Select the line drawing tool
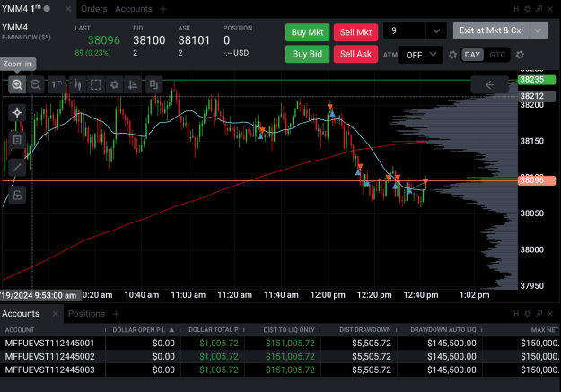The width and height of the screenshot is (561, 392). pyautogui.click(x=17, y=167)
